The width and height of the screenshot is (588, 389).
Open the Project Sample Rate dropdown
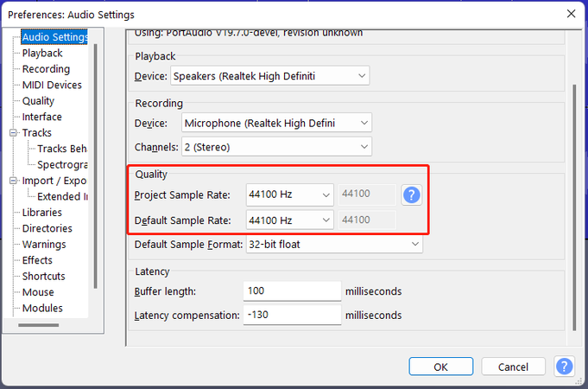click(289, 194)
